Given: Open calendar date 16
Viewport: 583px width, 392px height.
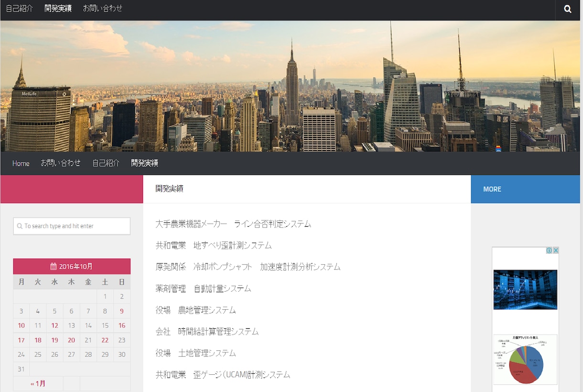Looking at the screenshot, I should [x=122, y=326].
